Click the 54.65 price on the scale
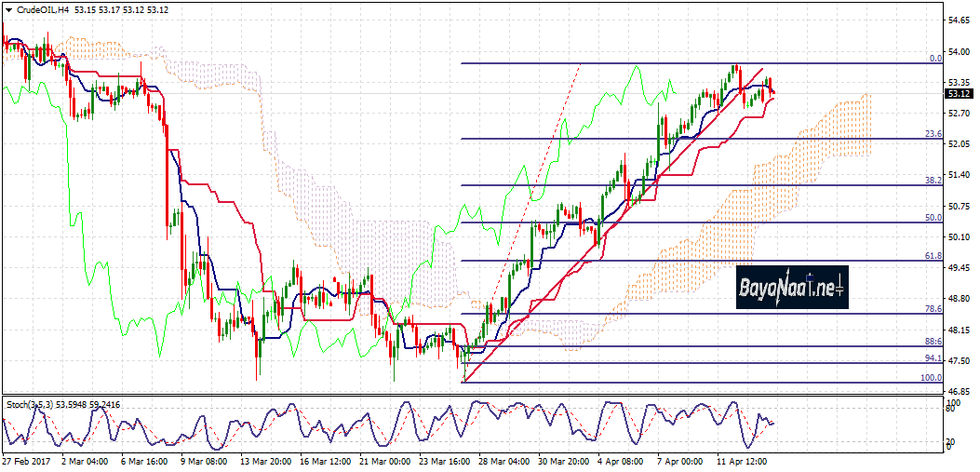The height and width of the screenshot is (472, 980). pyautogui.click(x=959, y=20)
